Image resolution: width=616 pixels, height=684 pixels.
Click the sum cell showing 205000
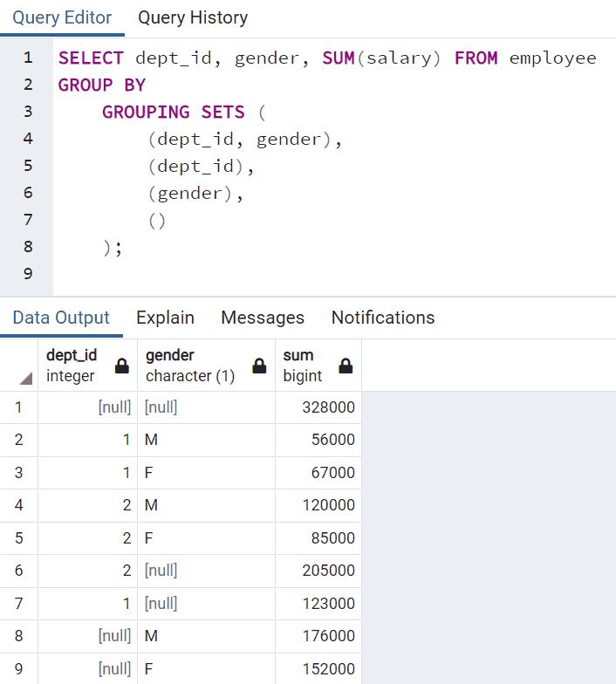point(318,571)
